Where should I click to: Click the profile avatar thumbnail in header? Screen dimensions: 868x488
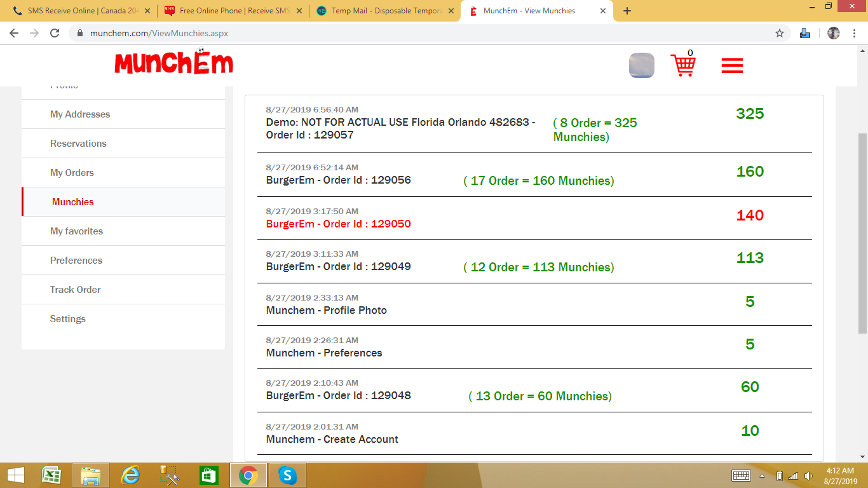pyautogui.click(x=641, y=65)
